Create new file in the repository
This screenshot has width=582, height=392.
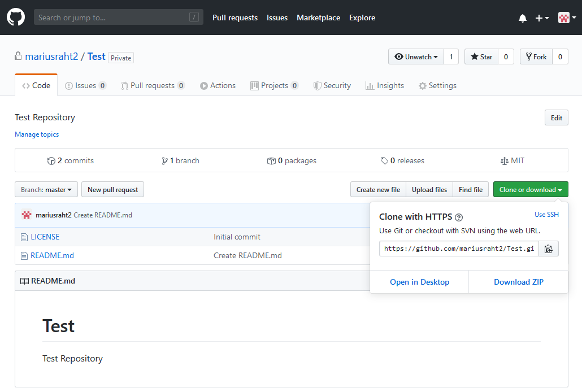[x=378, y=189]
